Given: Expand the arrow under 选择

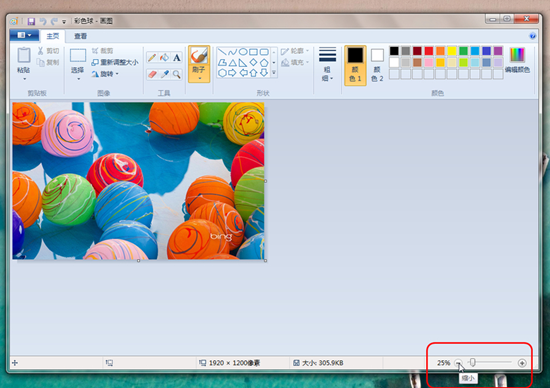Looking at the screenshot, I should tap(79, 79).
